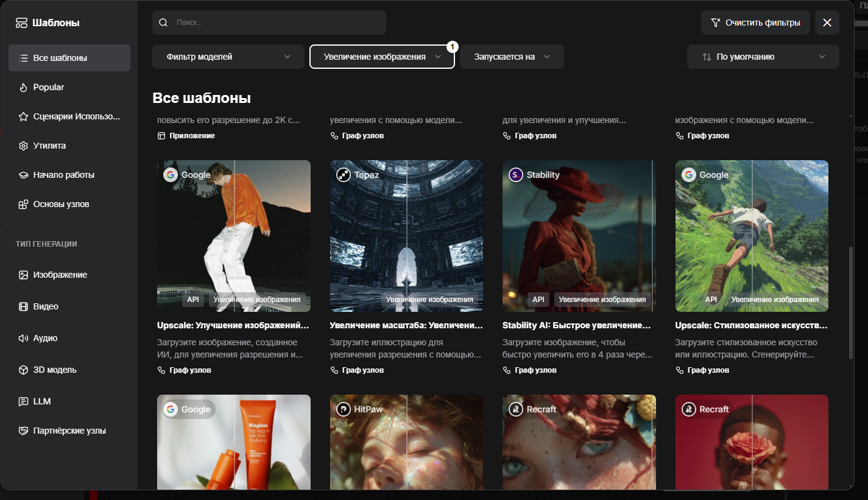Click the API tag on the dancer thumbnail

coord(193,300)
